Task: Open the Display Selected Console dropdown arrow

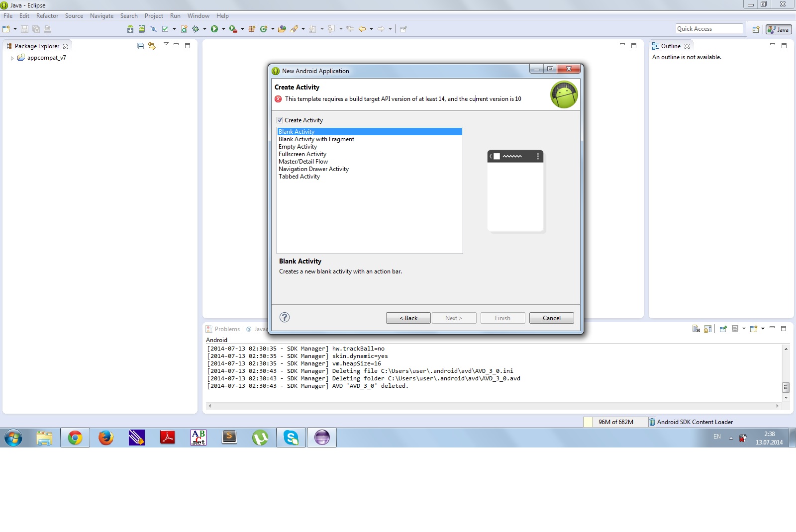Action: 744,329
